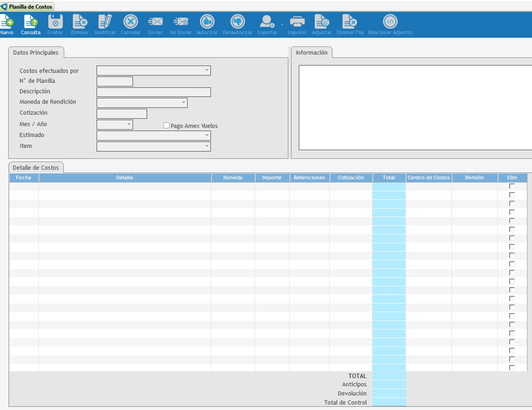Select the Detalle de Costos tab
The width and height of the screenshot is (532, 410).
click(x=36, y=168)
